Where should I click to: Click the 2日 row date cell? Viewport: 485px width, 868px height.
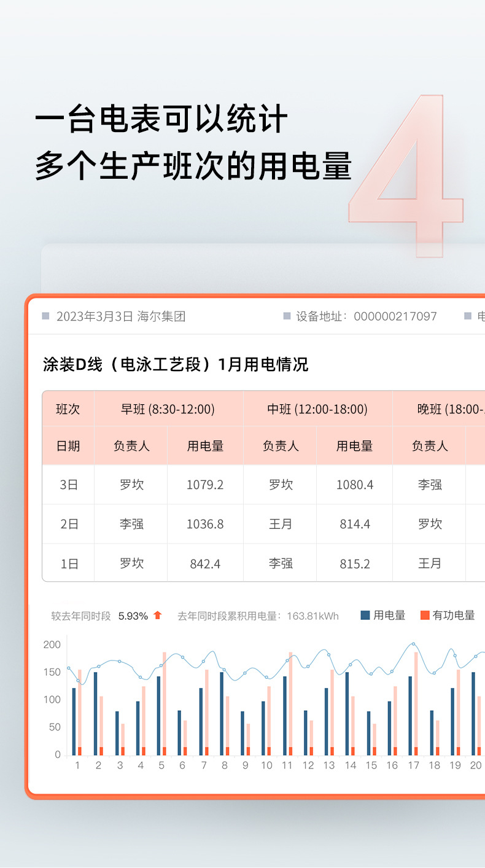(x=68, y=524)
